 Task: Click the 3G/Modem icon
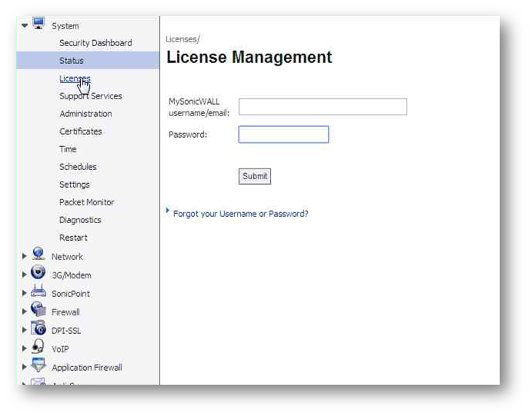click(38, 273)
